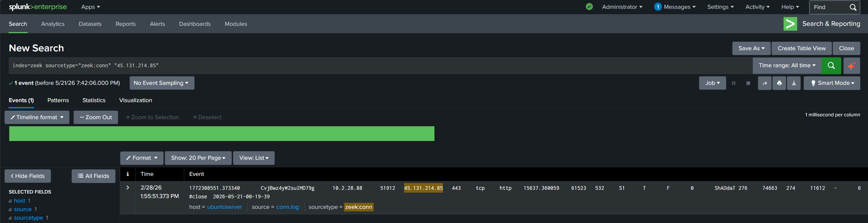Click the Find magnifier icon
The width and height of the screenshot is (868, 223).
(853, 7)
